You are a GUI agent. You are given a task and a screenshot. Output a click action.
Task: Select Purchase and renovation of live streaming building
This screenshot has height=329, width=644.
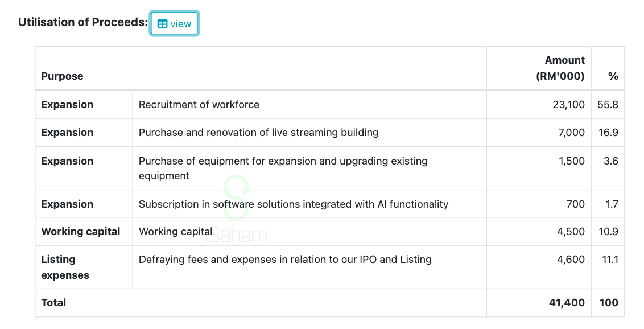click(x=258, y=133)
